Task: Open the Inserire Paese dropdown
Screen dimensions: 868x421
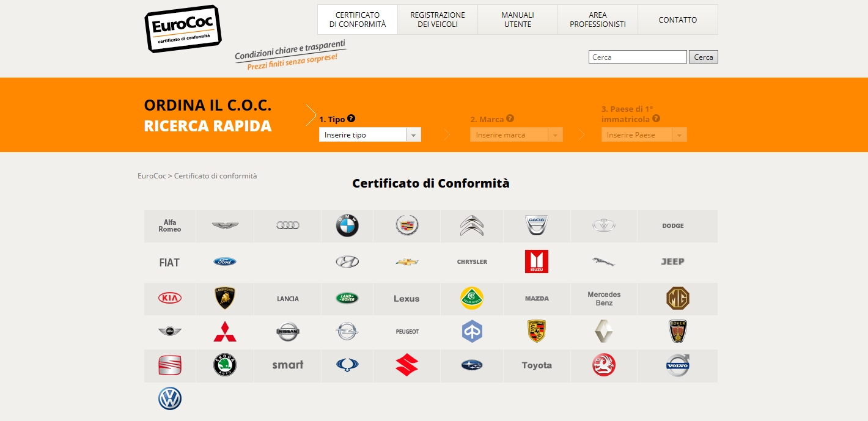Action: click(644, 134)
